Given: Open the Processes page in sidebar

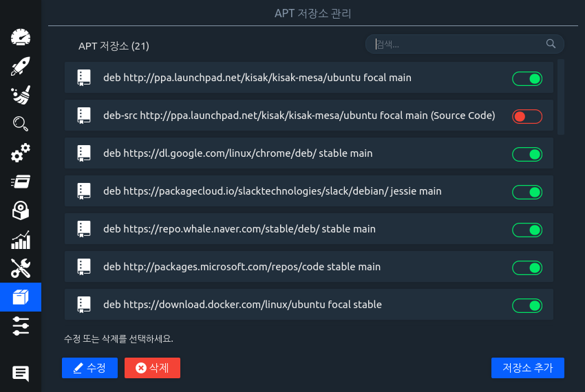Looking at the screenshot, I should tap(21, 182).
